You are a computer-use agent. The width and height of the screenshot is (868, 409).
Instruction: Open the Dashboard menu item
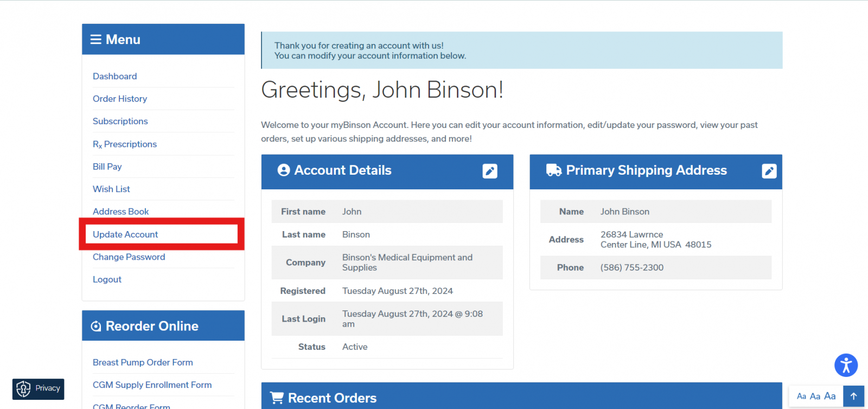pyautogui.click(x=114, y=76)
